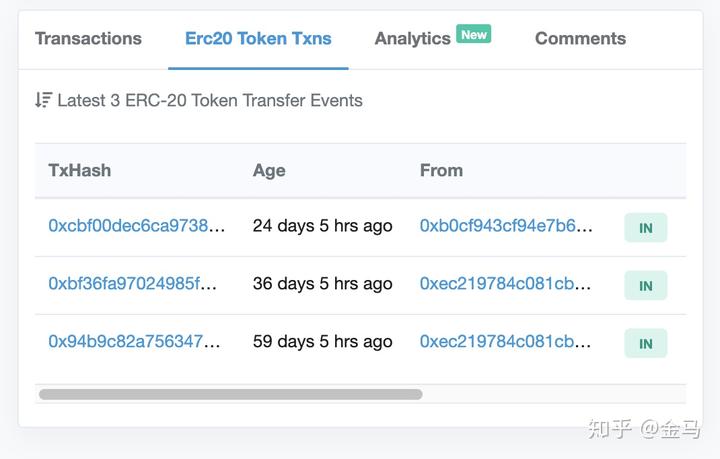Click the Age column header
Viewport: 720px width, 459px height.
[x=269, y=170]
